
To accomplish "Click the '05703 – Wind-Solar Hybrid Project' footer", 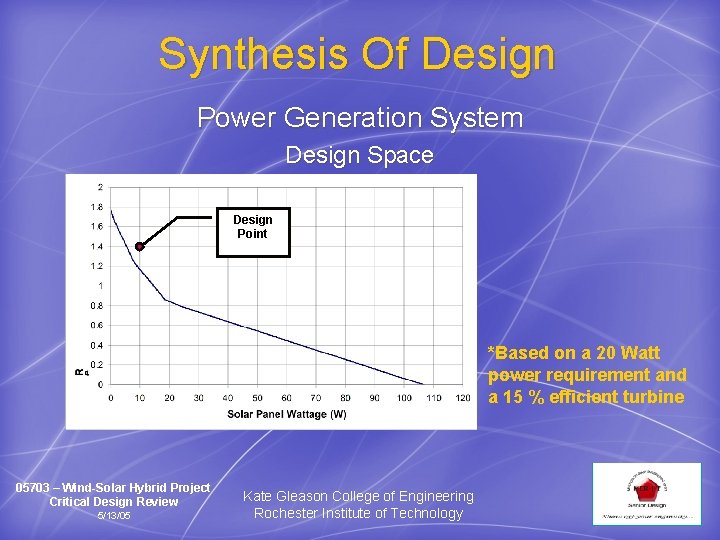I will [113, 488].
